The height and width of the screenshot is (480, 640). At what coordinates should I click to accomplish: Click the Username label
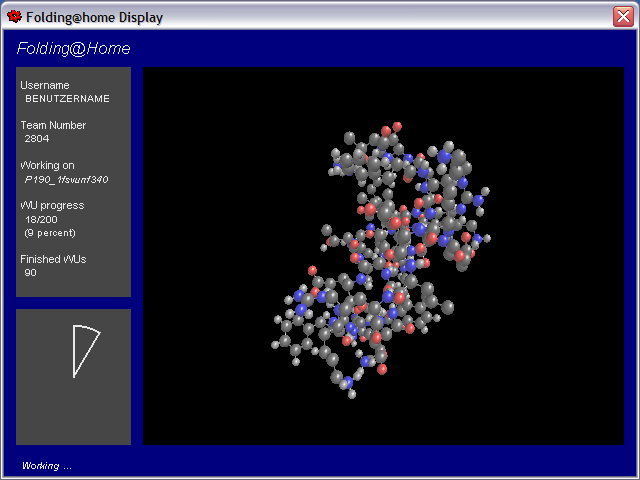tap(45, 85)
